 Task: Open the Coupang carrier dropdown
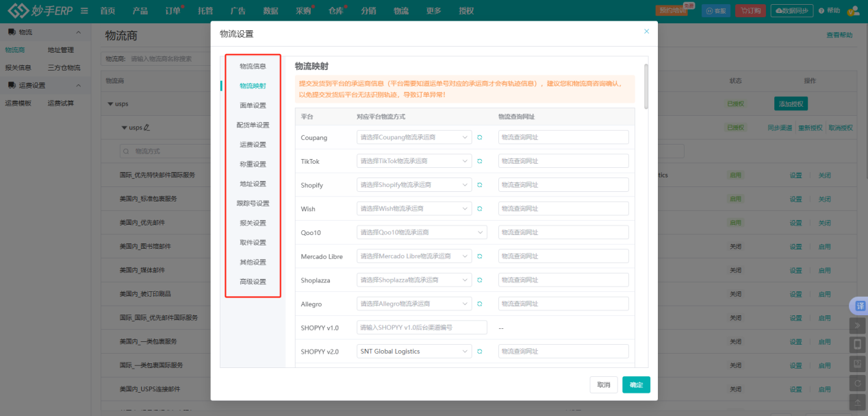click(x=414, y=138)
